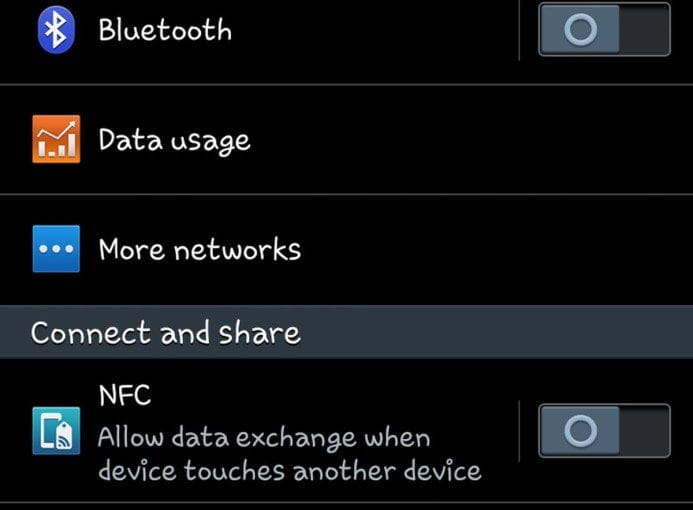Tap the dark off-side of NFC switch
The width and height of the screenshot is (693, 510).
tap(645, 430)
